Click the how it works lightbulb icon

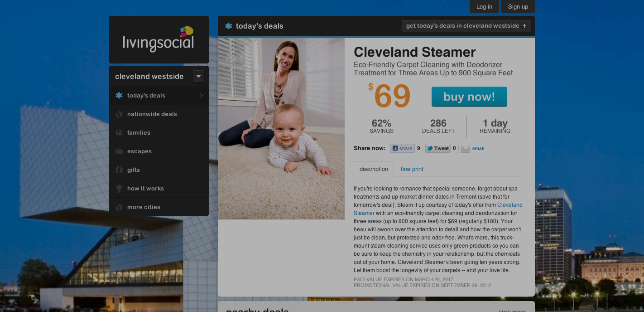click(119, 189)
